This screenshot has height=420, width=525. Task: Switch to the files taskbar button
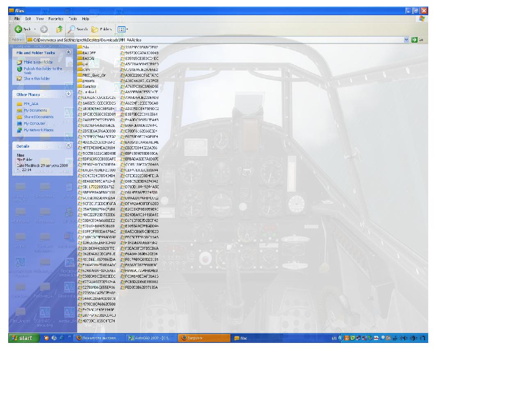tap(257, 338)
